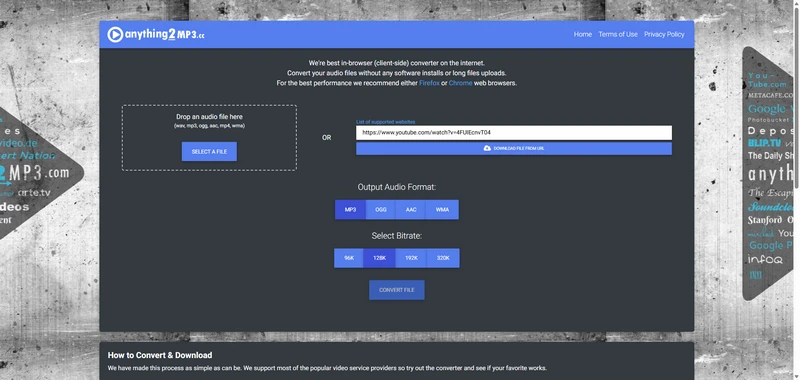Select MP3 output format
This screenshot has height=380, width=800.
[350, 210]
